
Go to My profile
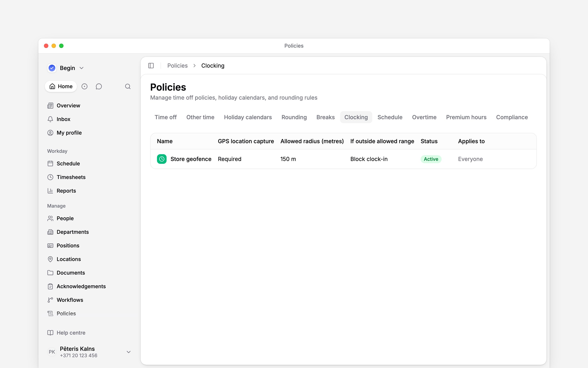coord(64,133)
